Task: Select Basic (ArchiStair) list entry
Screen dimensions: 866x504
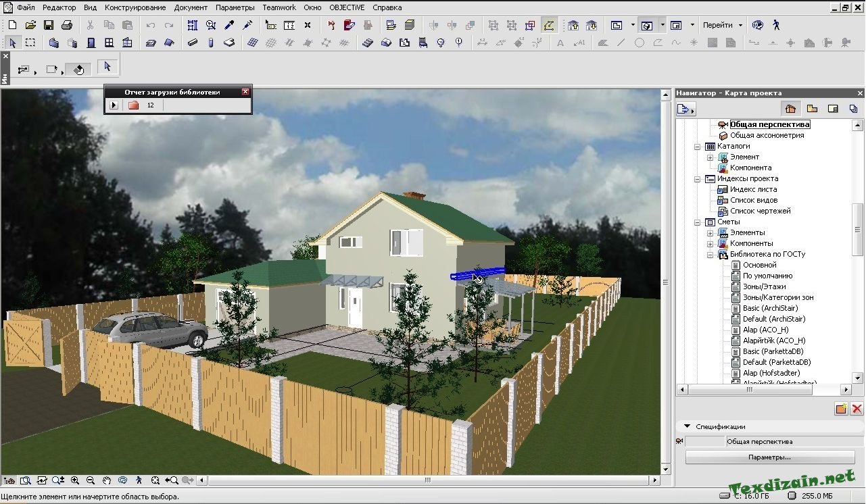Action: (770, 308)
